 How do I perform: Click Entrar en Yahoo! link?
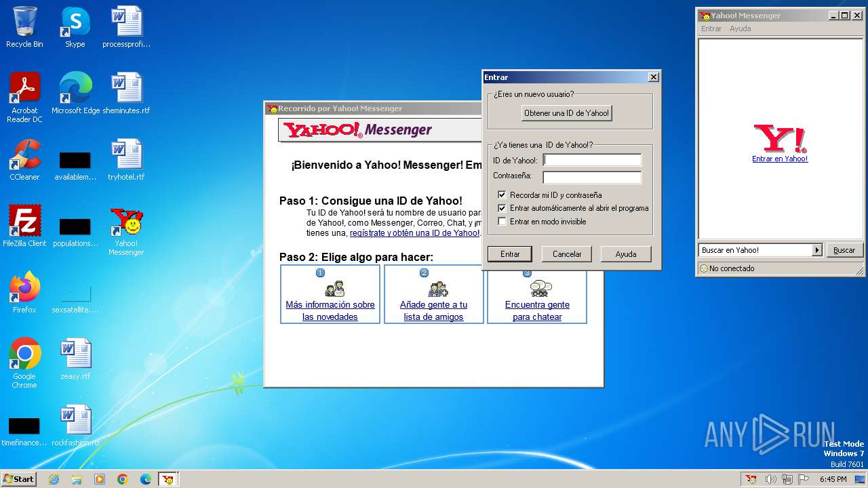[780, 159]
